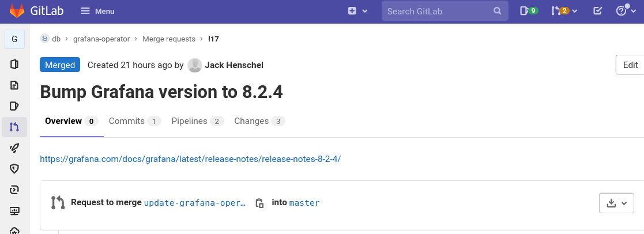Open the download patches dropdown

[616, 203]
